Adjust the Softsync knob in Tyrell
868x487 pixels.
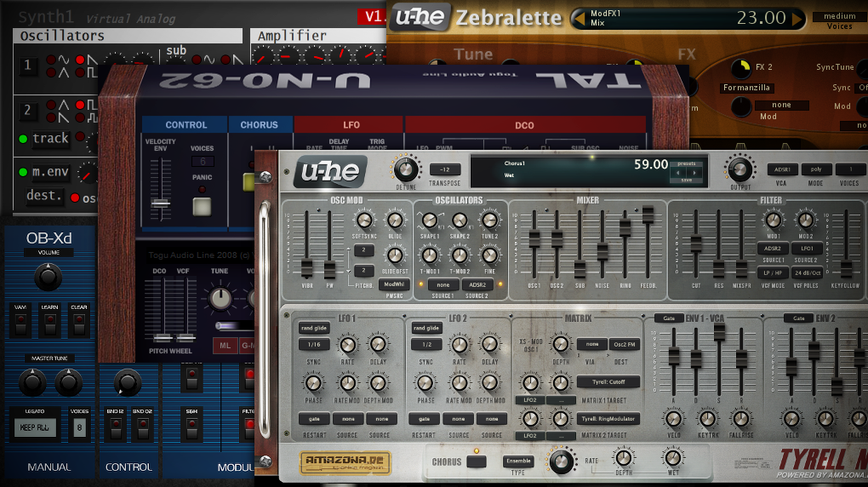coord(364,220)
